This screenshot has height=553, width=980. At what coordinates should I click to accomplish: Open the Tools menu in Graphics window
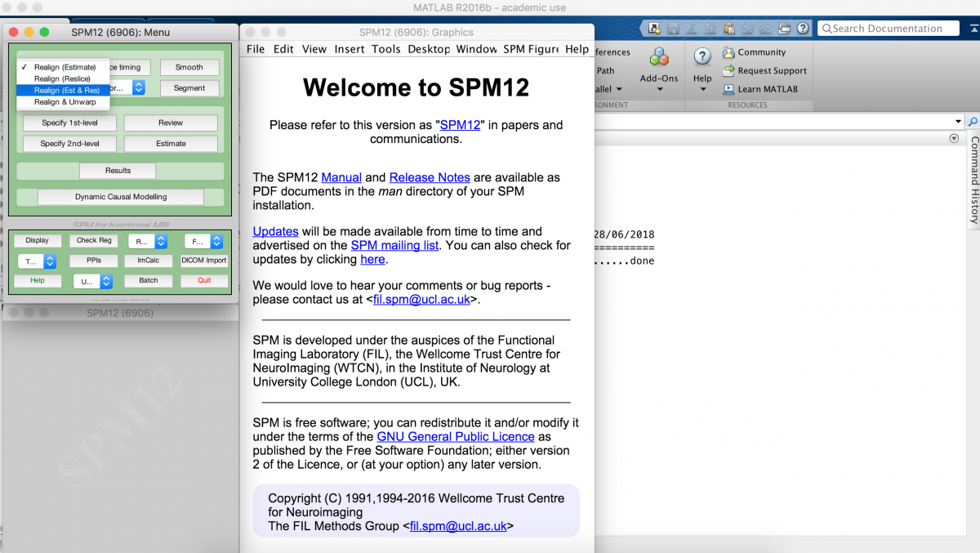pos(385,49)
